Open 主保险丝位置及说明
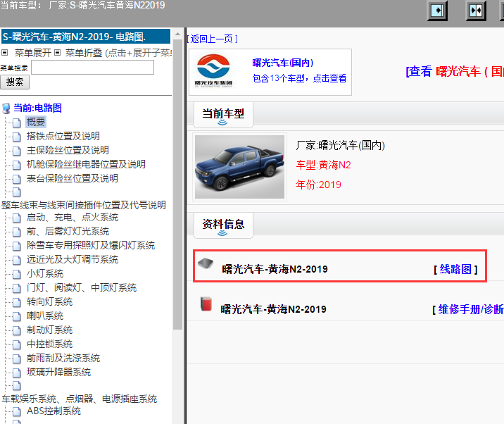This screenshot has width=504, height=424. (x=68, y=150)
